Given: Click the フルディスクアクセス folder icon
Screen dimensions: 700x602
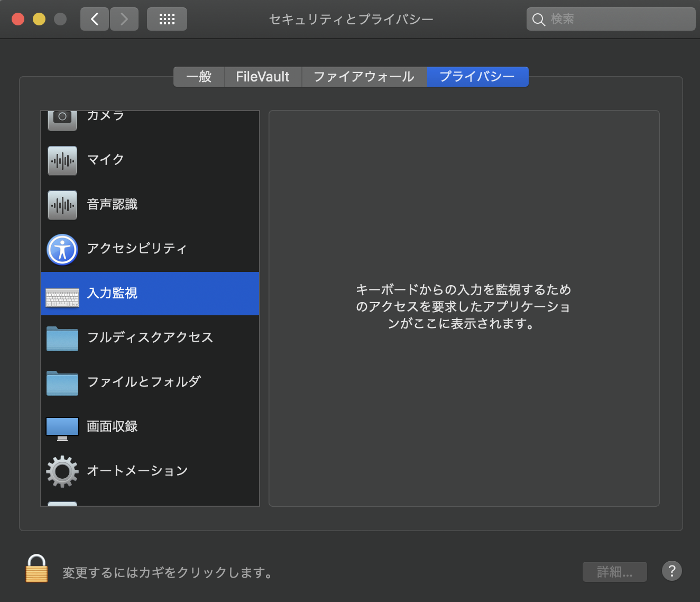Looking at the screenshot, I should coord(62,339).
